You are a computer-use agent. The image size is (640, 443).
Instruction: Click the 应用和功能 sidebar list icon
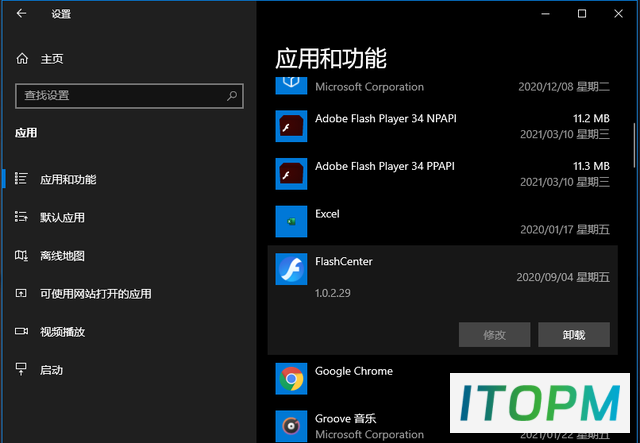(x=21, y=179)
